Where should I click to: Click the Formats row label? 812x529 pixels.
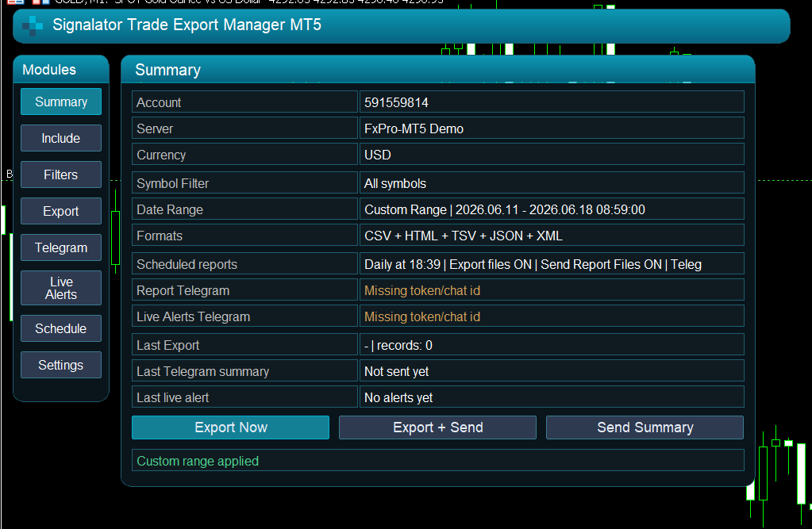[x=245, y=236]
